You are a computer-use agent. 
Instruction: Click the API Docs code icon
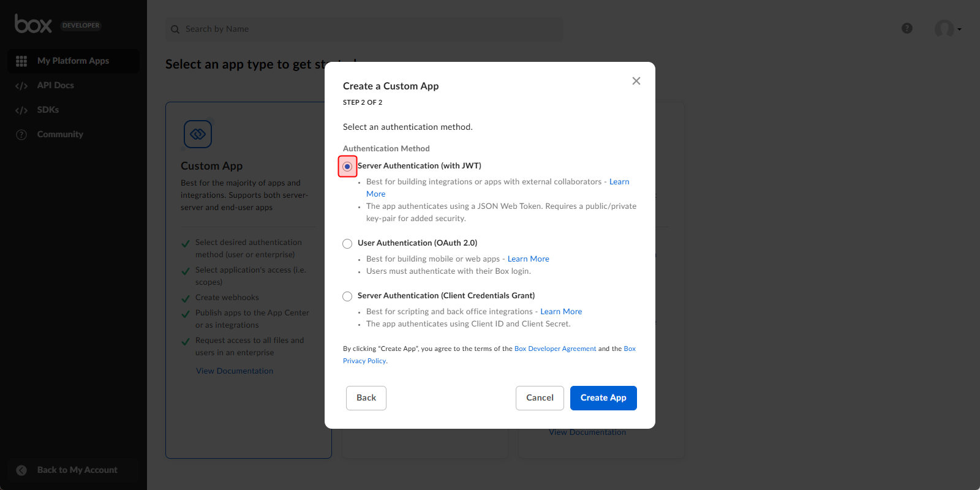[21, 86]
